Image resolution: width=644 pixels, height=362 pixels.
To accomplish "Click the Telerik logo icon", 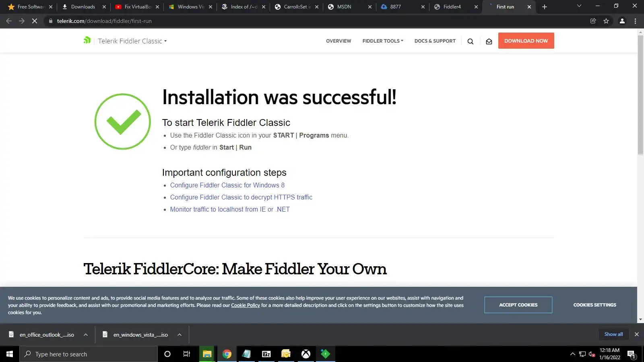I will (x=87, y=40).
